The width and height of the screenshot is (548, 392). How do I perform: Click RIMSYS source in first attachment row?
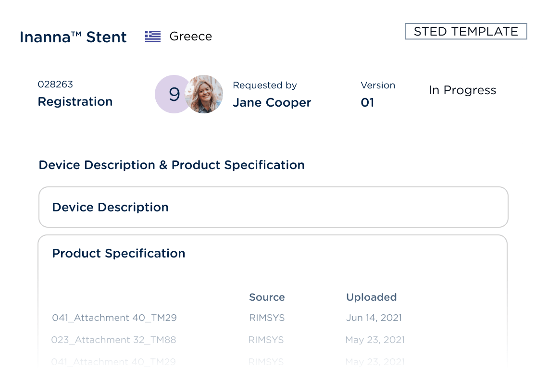[267, 318]
